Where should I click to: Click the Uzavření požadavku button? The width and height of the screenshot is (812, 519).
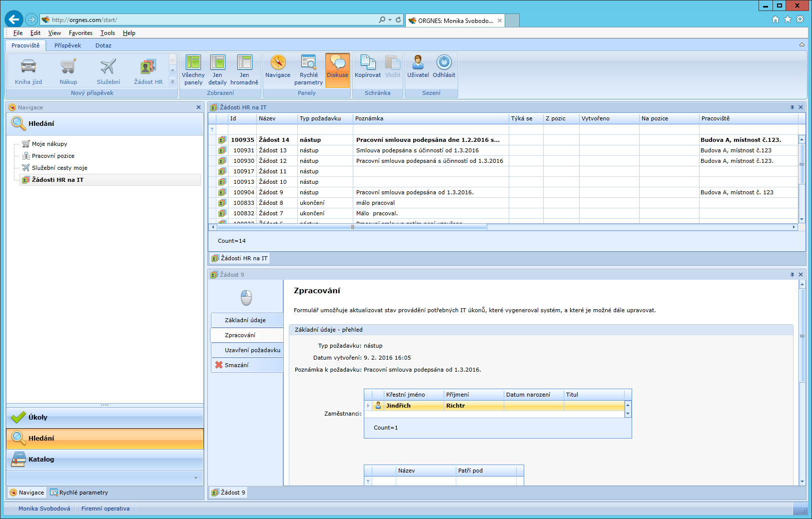pyautogui.click(x=247, y=350)
